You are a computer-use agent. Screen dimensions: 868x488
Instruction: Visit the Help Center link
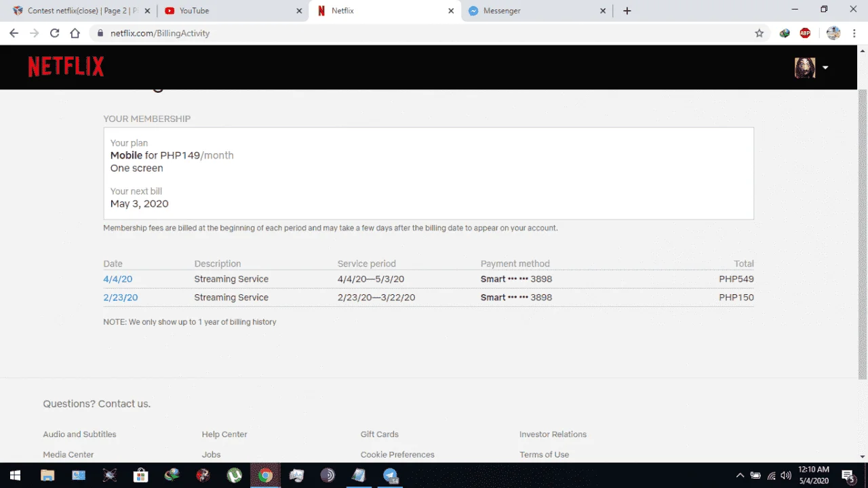click(224, 434)
